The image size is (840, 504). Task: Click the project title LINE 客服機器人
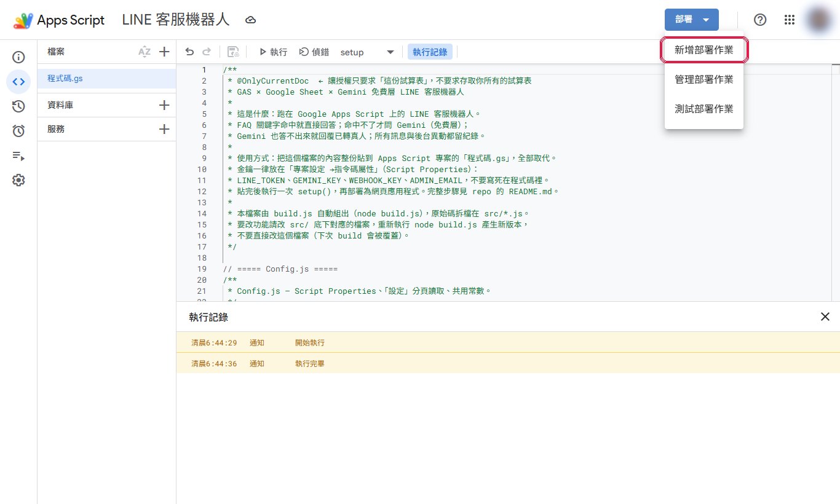point(176,20)
